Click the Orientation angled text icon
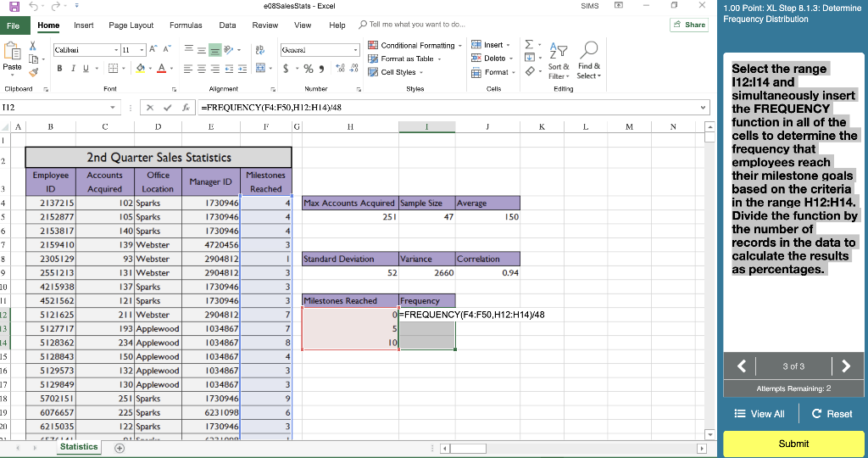 pos(229,50)
